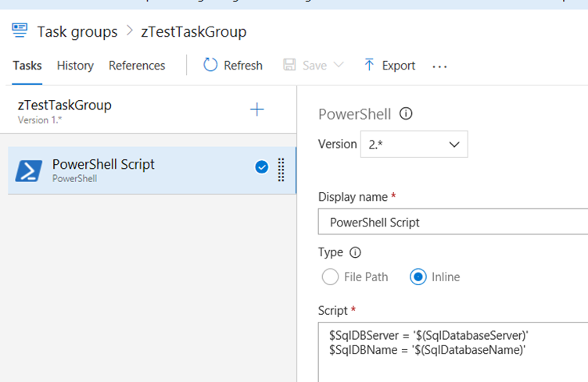
Task: Toggle the PowerShell Script task checkmark
Action: pos(262,166)
